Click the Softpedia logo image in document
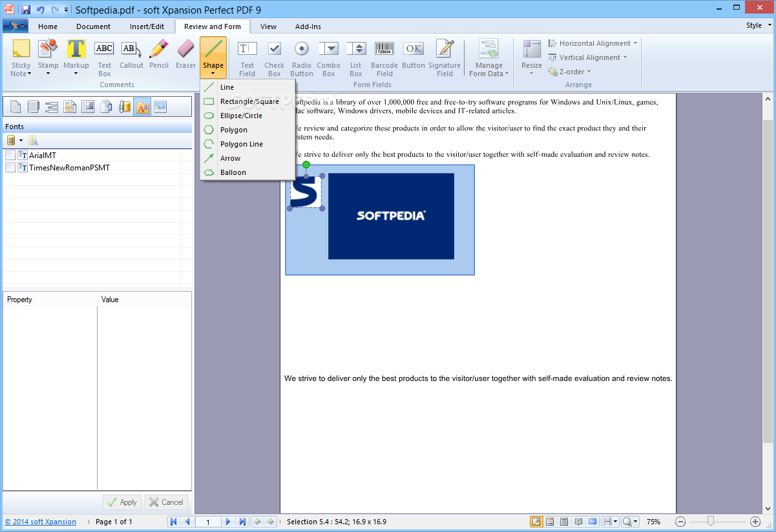The height and width of the screenshot is (532, 776). click(391, 216)
